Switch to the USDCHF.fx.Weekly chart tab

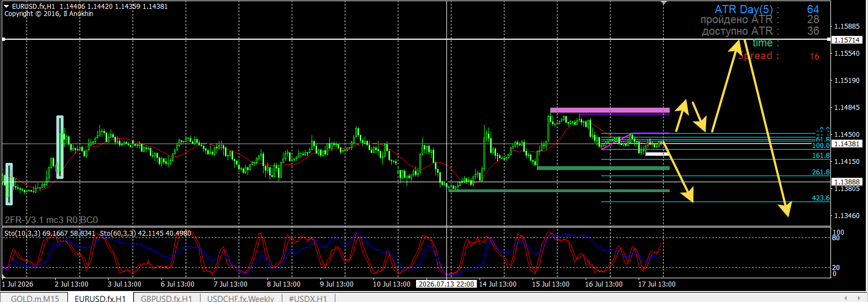click(x=240, y=298)
